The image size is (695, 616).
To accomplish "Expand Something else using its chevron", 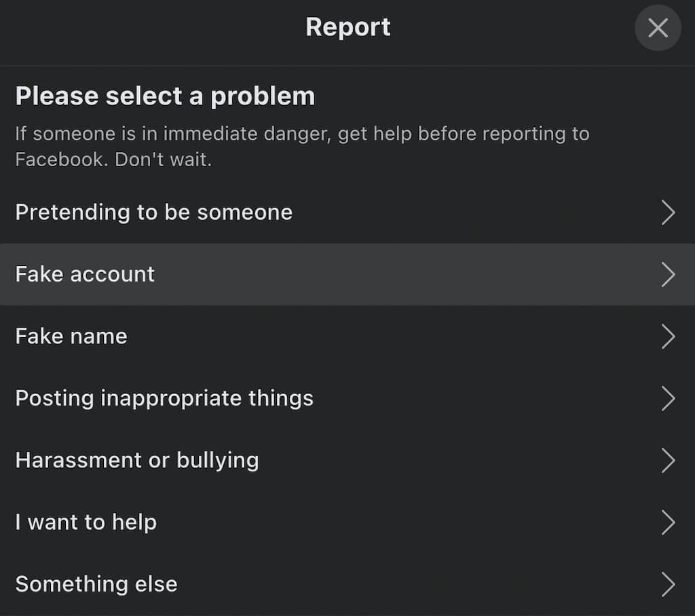I will click(668, 584).
